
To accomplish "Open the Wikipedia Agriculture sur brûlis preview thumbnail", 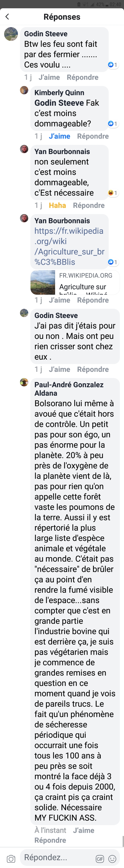I will pyautogui.click(x=43, y=282).
